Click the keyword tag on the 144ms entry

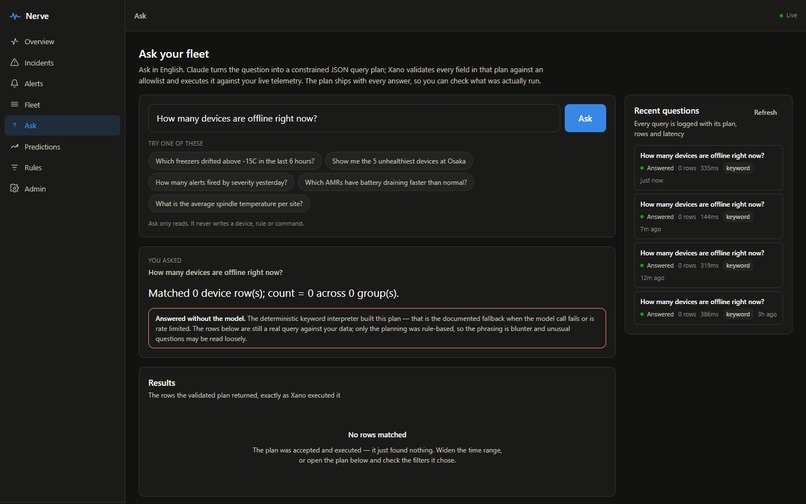pyautogui.click(x=738, y=217)
